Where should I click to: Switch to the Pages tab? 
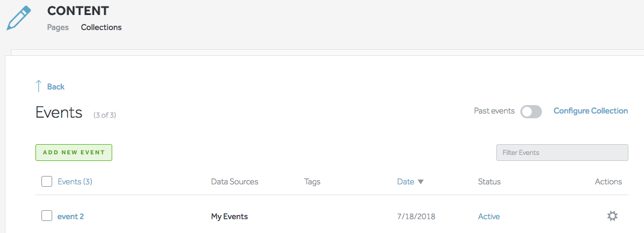click(x=58, y=28)
